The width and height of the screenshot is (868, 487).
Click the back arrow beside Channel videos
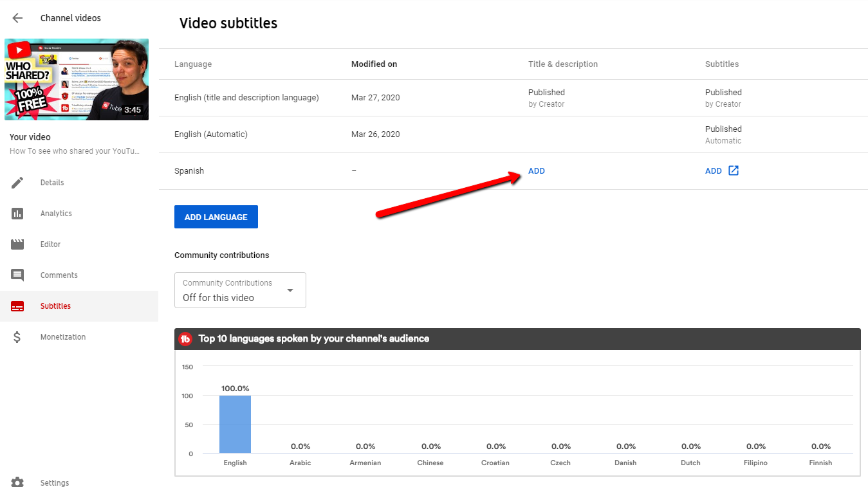click(x=17, y=18)
